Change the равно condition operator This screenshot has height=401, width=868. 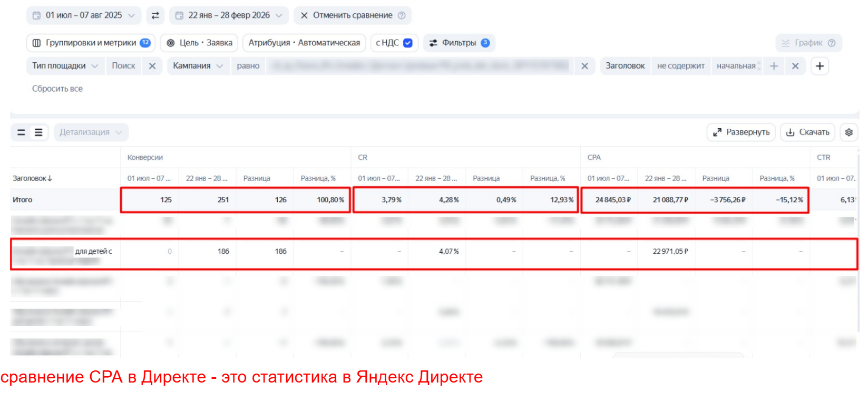point(248,66)
